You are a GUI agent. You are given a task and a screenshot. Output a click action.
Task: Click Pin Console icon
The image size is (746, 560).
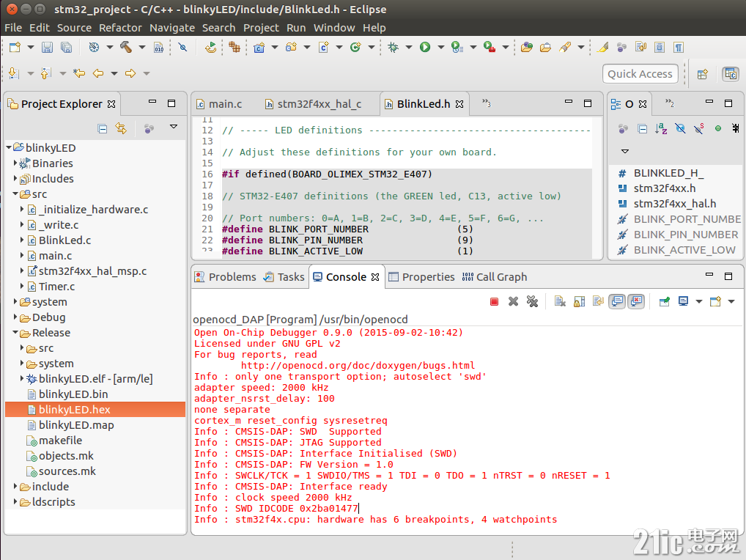coord(665,301)
